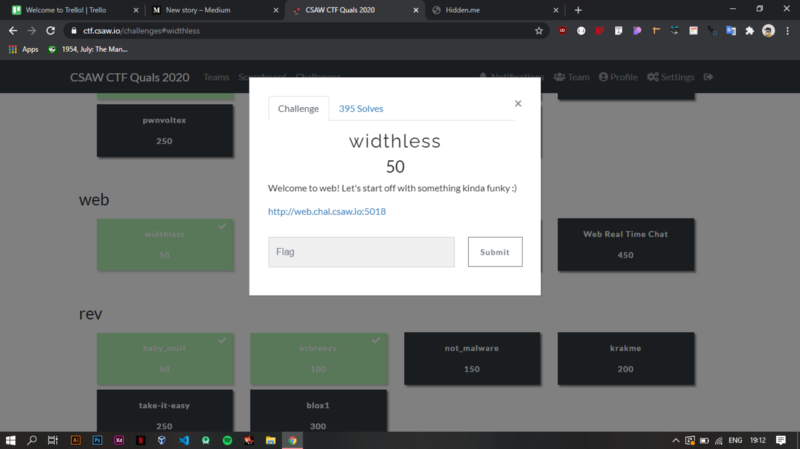Launch Photoshop from the taskbar
800x449 pixels.
[97, 440]
